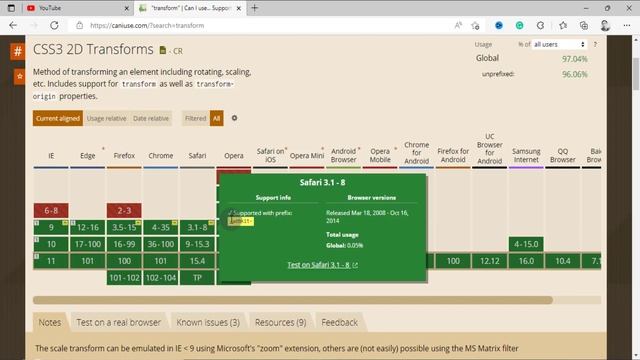Open Test on a real browser tab
The width and height of the screenshot is (640, 360).
pyautogui.click(x=118, y=322)
